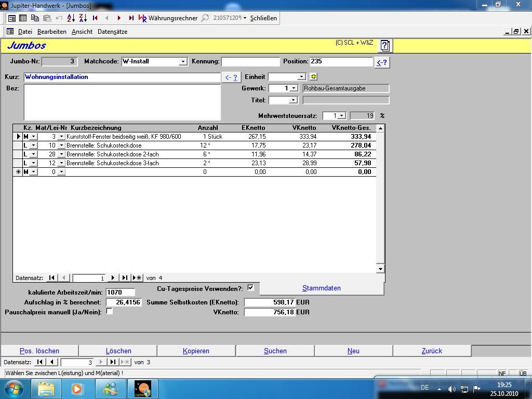
Task: Enable Pauschalpreis manuell checkbox
Action: coord(109,312)
